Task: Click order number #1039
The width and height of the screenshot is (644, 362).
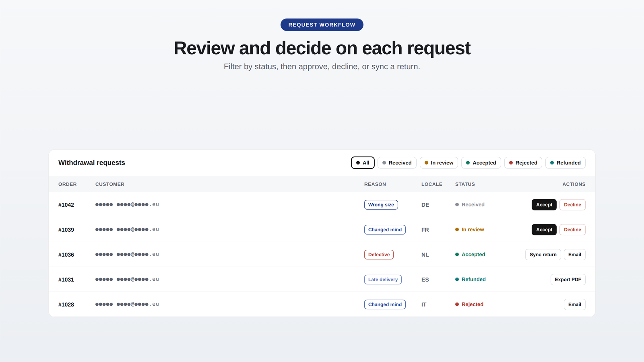Action: click(x=66, y=230)
